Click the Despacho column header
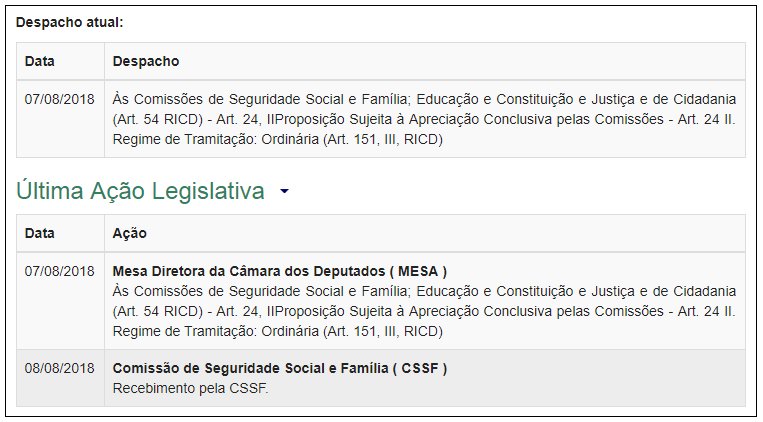The image size is (763, 422). point(146,61)
